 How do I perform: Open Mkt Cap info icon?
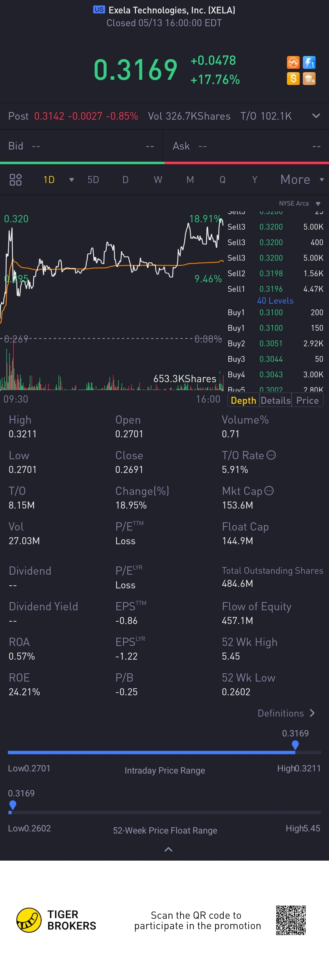click(x=269, y=491)
